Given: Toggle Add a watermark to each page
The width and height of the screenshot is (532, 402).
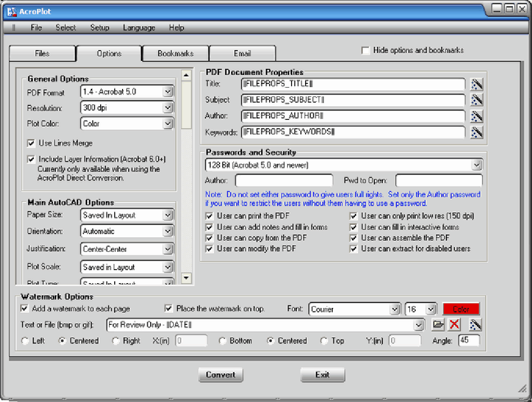Looking at the screenshot, I should coord(24,308).
